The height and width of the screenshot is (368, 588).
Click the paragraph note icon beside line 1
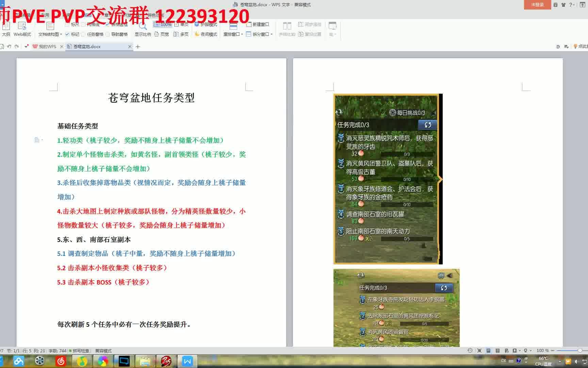[37, 140]
